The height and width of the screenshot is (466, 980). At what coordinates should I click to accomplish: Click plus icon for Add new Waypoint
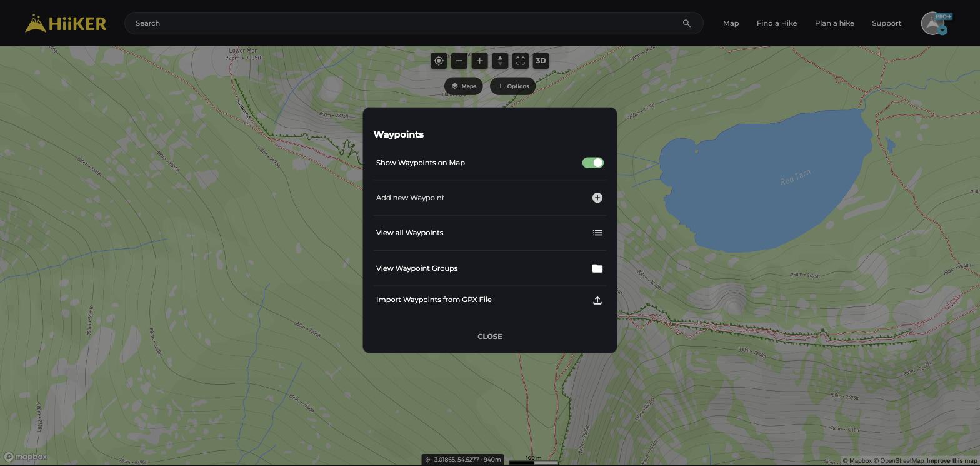tap(597, 198)
